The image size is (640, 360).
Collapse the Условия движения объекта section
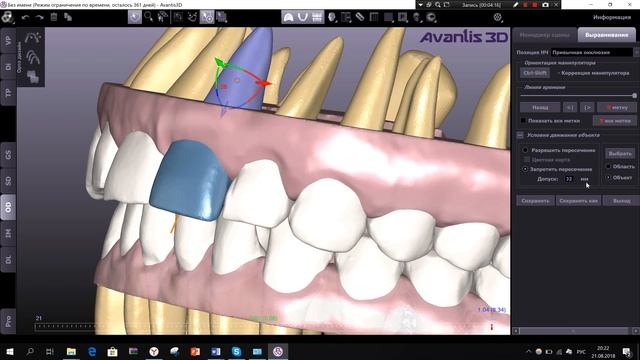pos(520,135)
